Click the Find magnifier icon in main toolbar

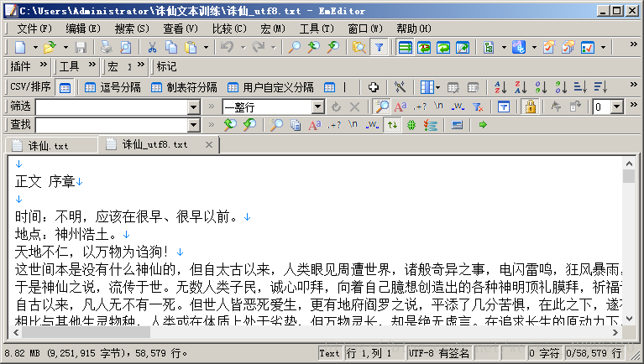click(x=294, y=47)
